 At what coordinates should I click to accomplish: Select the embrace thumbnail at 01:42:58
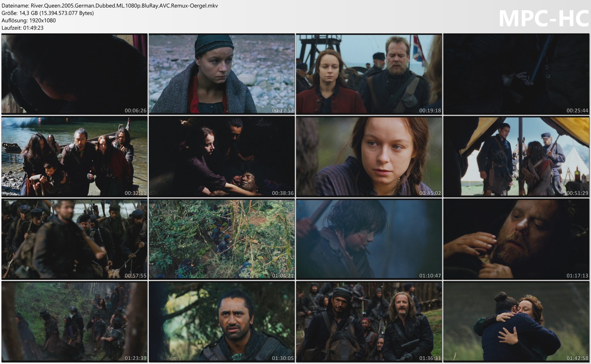pyautogui.click(x=516, y=321)
